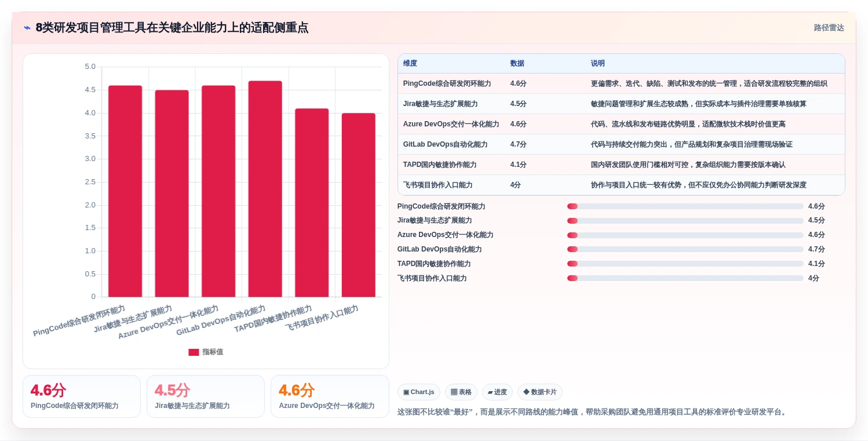
Task: Click Azure DevOps交付一体化能力 table cell
Action: pos(451,124)
